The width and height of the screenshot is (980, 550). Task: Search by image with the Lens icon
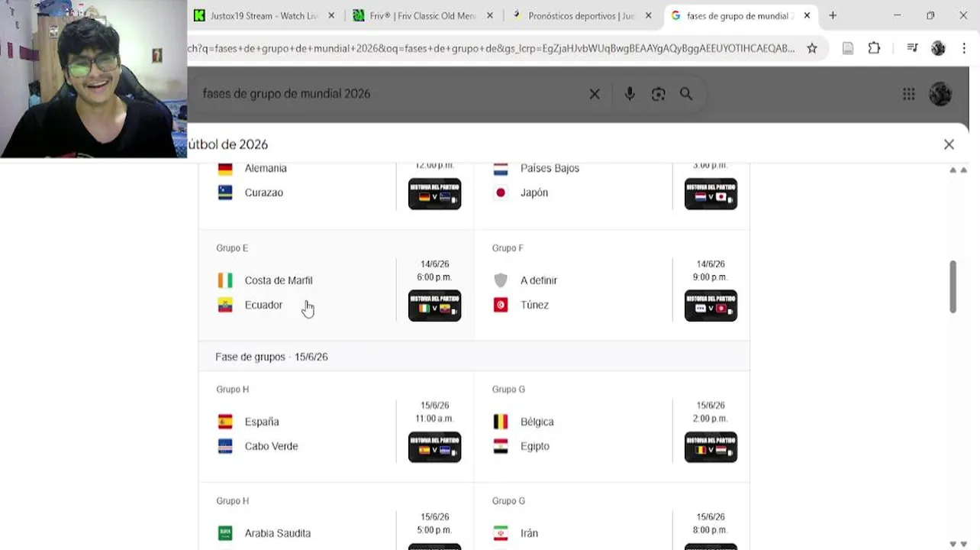(x=658, y=94)
